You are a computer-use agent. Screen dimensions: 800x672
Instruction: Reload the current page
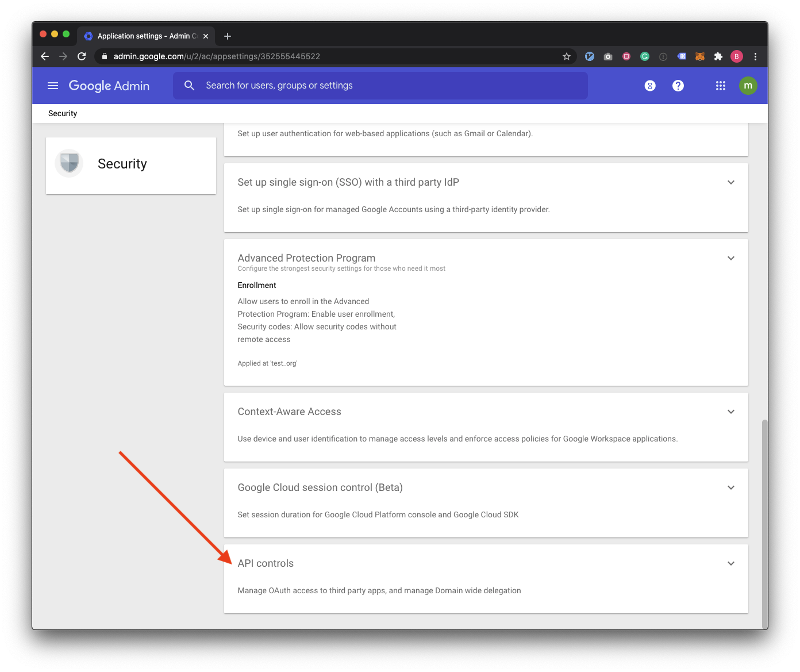(81, 56)
